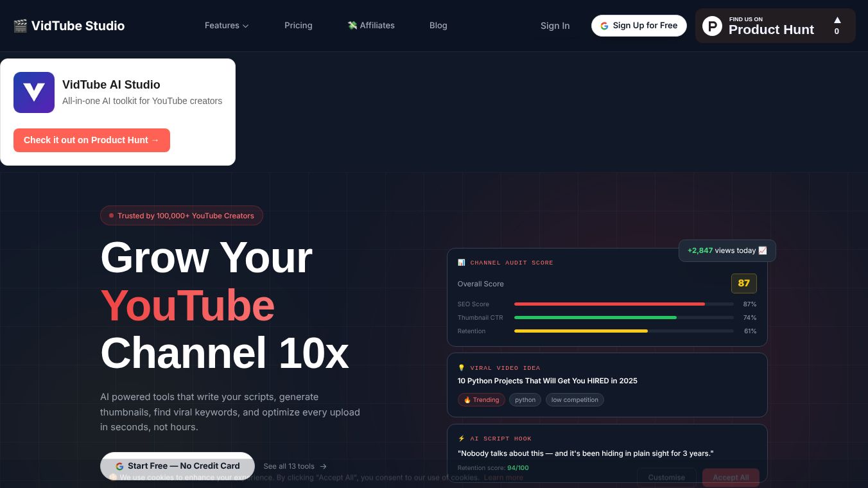Toggle the upvote arrow on Product Hunt badge
The height and width of the screenshot is (488, 868).
(x=837, y=21)
